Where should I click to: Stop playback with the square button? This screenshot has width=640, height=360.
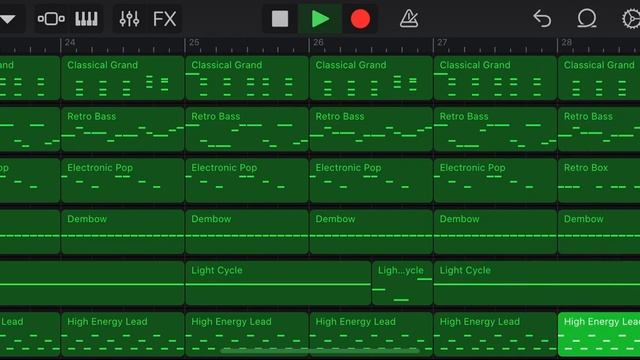tap(280, 19)
